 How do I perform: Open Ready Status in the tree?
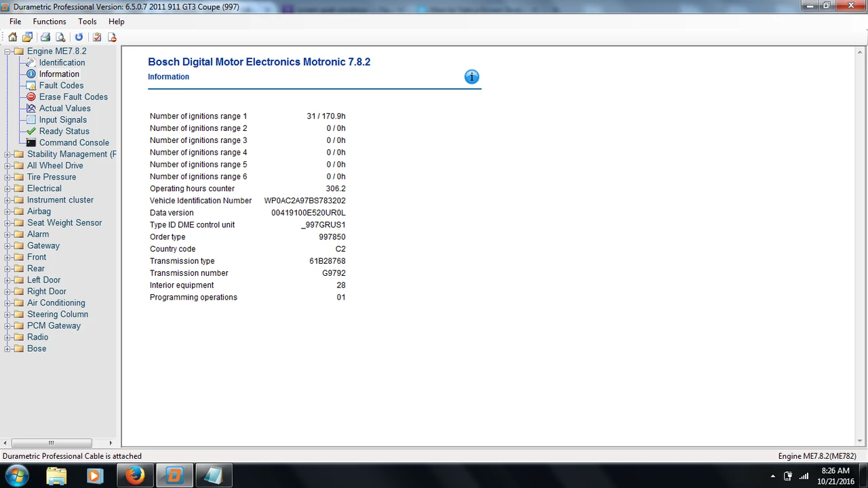coord(64,131)
